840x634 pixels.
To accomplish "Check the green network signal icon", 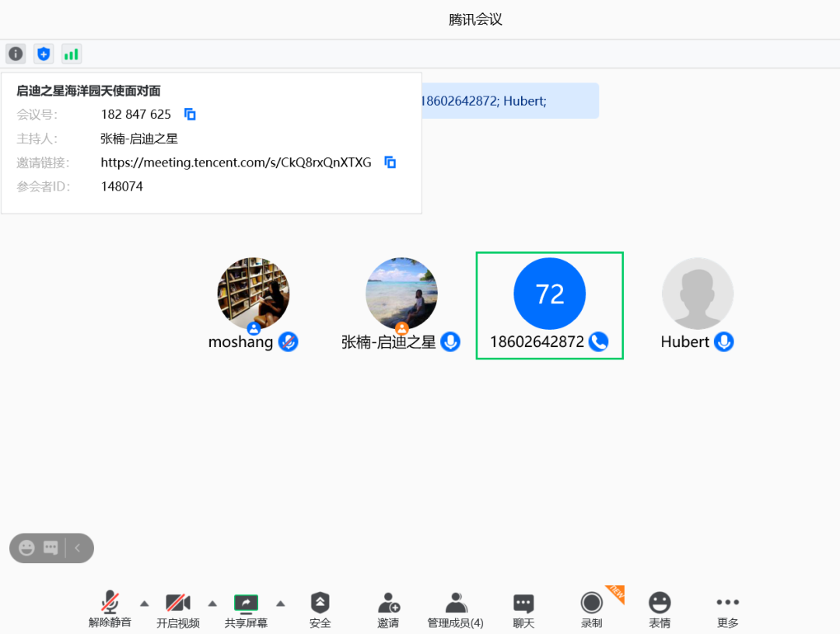I will click(72, 54).
